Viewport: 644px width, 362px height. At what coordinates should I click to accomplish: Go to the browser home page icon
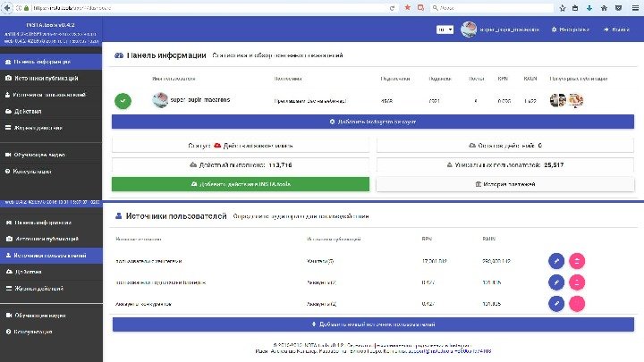[604, 8]
